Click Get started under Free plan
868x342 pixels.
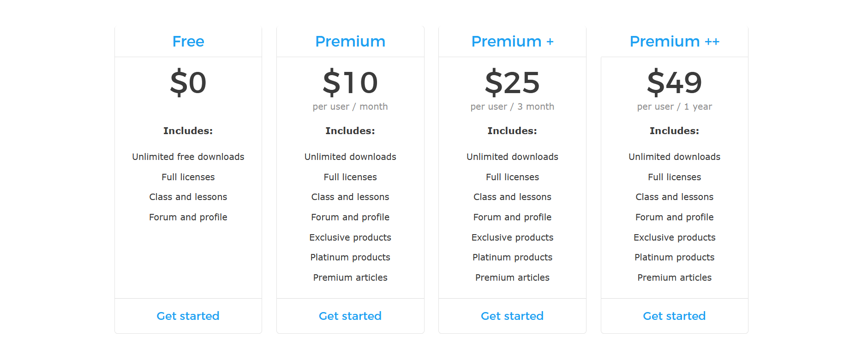(188, 316)
